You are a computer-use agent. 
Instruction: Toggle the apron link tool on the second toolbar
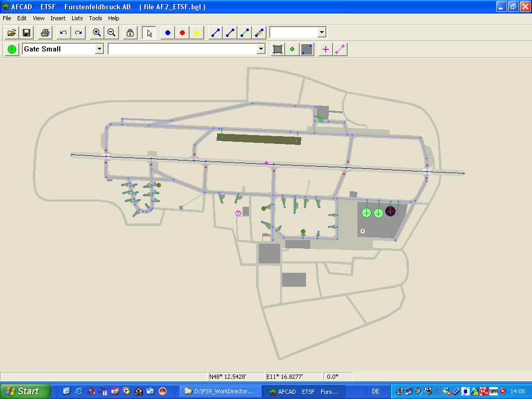(x=307, y=49)
